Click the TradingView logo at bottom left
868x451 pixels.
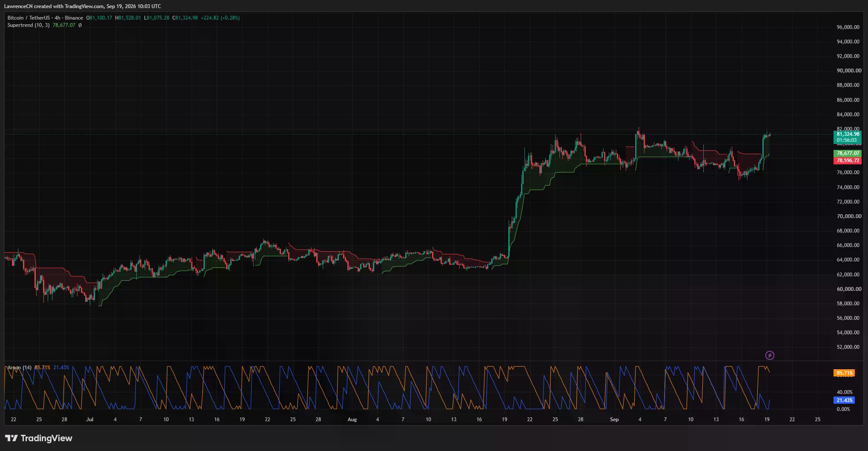click(39, 438)
